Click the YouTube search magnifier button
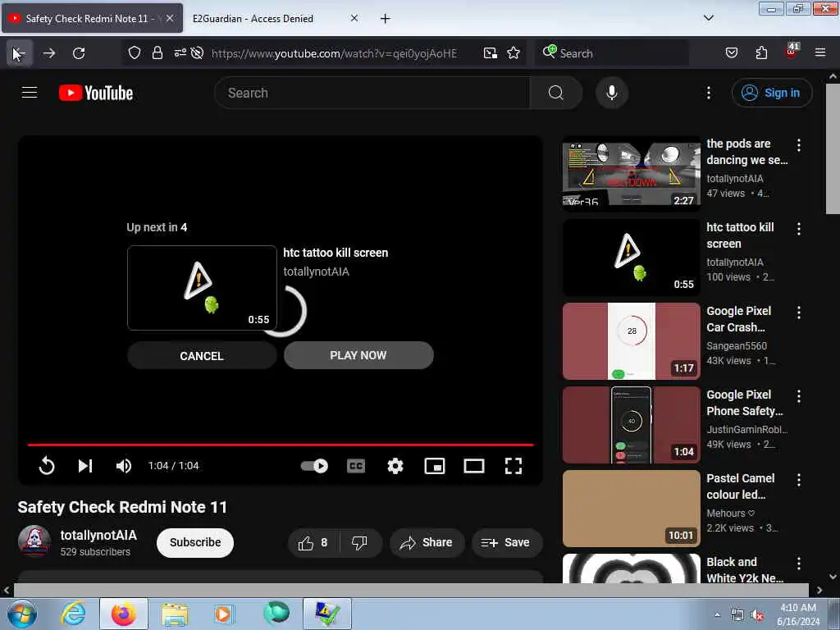The width and height of the screenshot is (840, 630). click(x=555, y=93)
